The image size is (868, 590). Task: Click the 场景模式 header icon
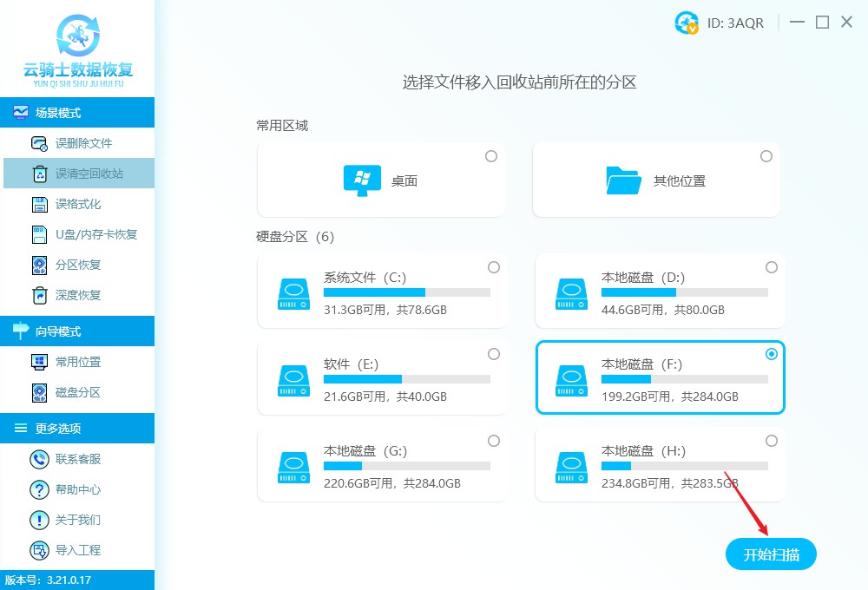coord(21,112)
